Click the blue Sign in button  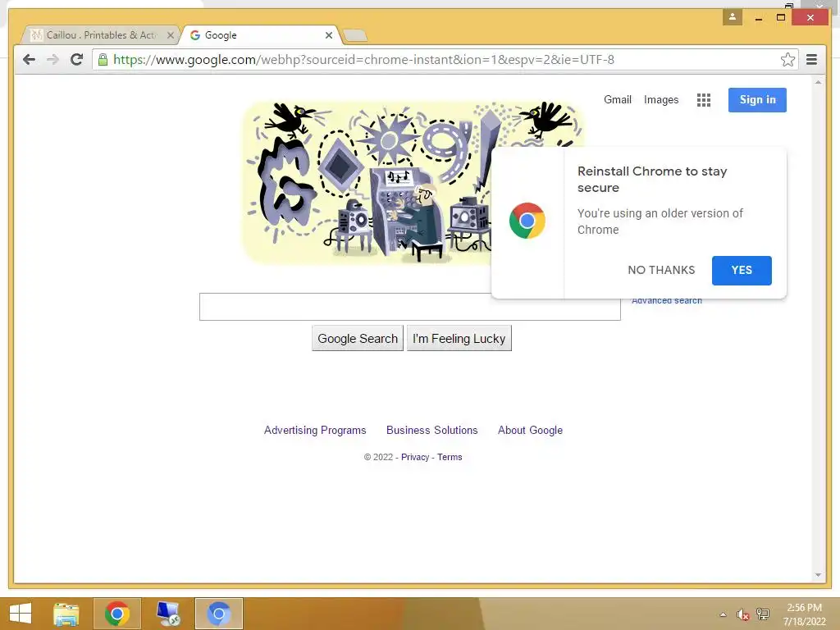[757, 99]
